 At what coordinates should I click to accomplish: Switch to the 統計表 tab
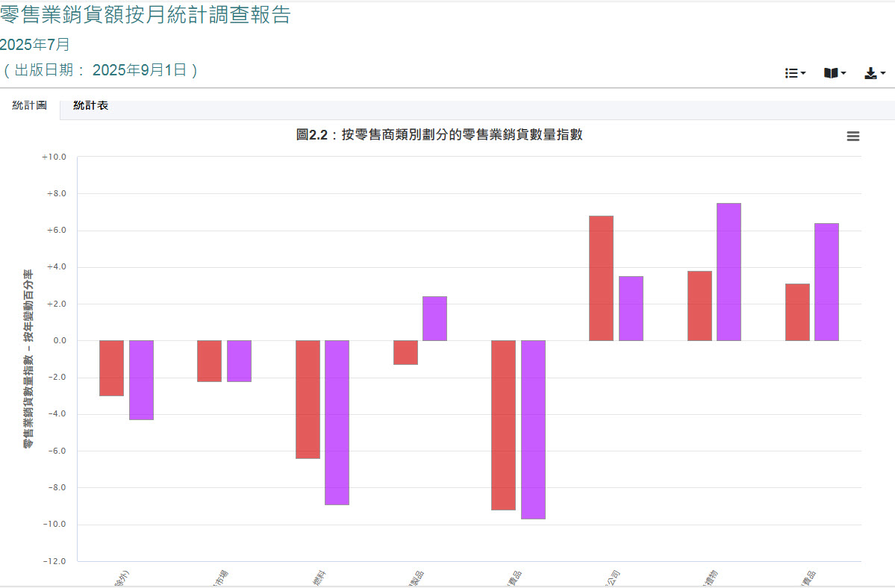tap(90, 106)
